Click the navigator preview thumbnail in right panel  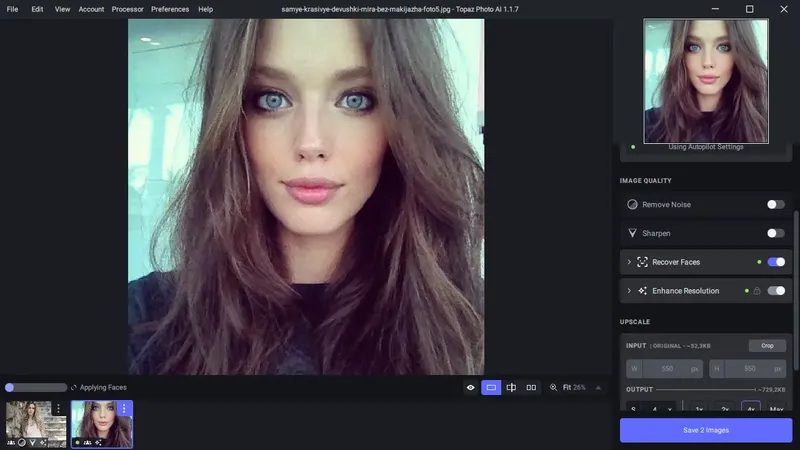[706, 81]
